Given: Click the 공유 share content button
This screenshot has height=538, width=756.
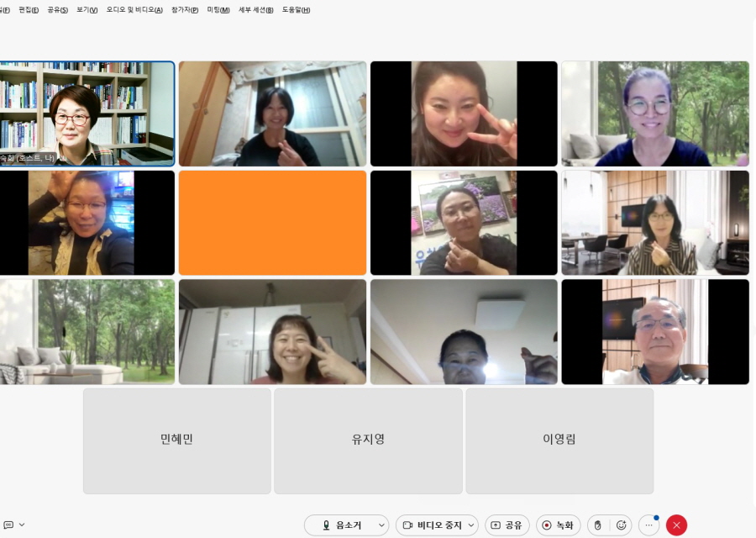Looking at the screenshot, I should click(x=507, y=525).
